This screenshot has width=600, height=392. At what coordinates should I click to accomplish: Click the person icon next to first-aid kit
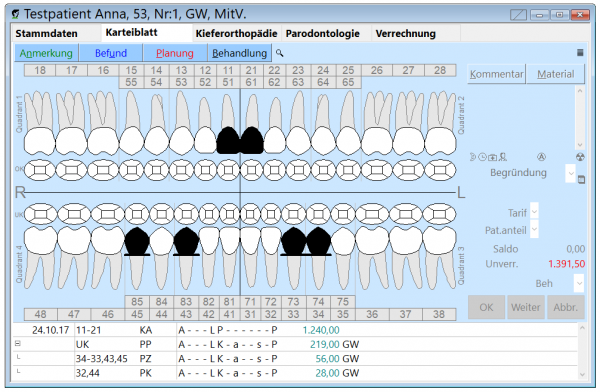point(502,157)
